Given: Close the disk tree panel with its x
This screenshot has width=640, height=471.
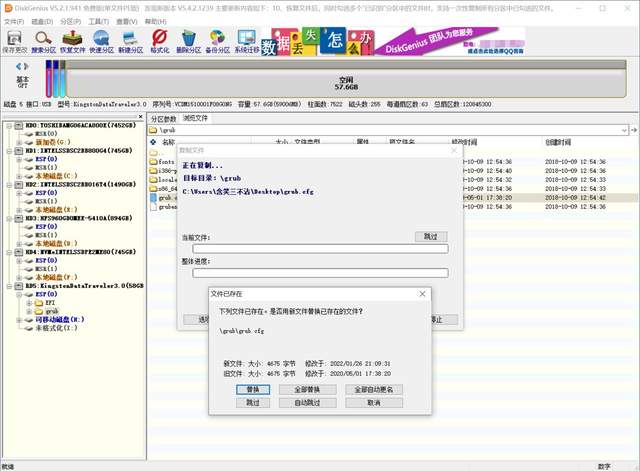Looking at the screenshot, I should tap(141, 117).
